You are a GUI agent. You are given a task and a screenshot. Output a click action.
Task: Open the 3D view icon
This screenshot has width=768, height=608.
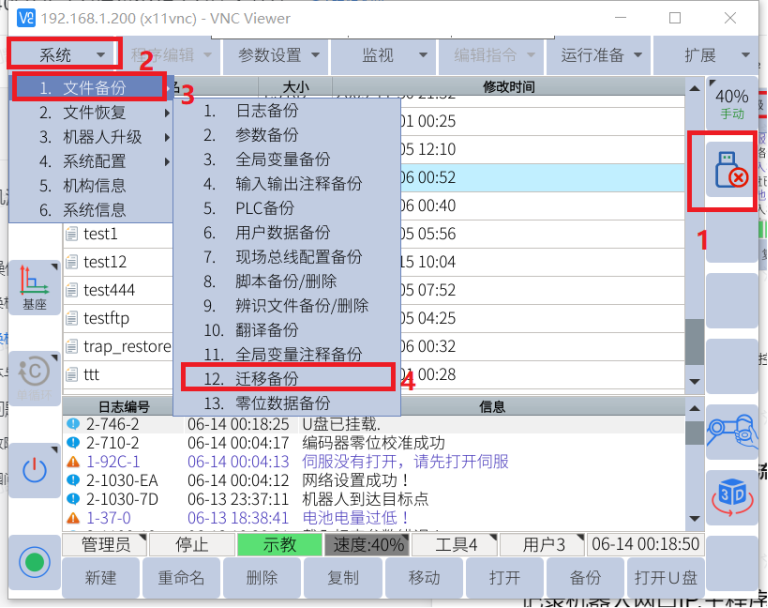tap(731, 496)
